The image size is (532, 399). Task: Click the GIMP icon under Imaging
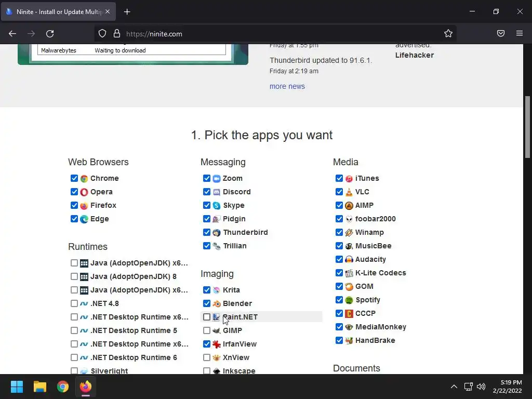[x=217, y=331]
